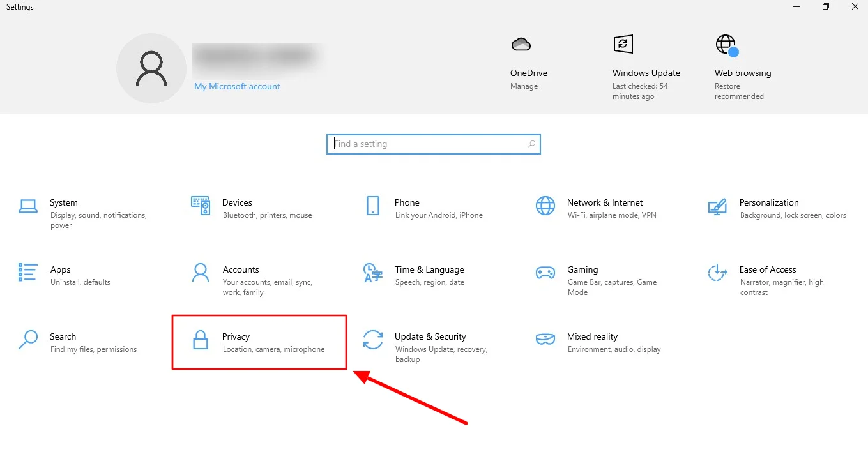Click 'Narrator, magnifier, high contrast' text
This screenshot has height=461, width=868.
782,287
